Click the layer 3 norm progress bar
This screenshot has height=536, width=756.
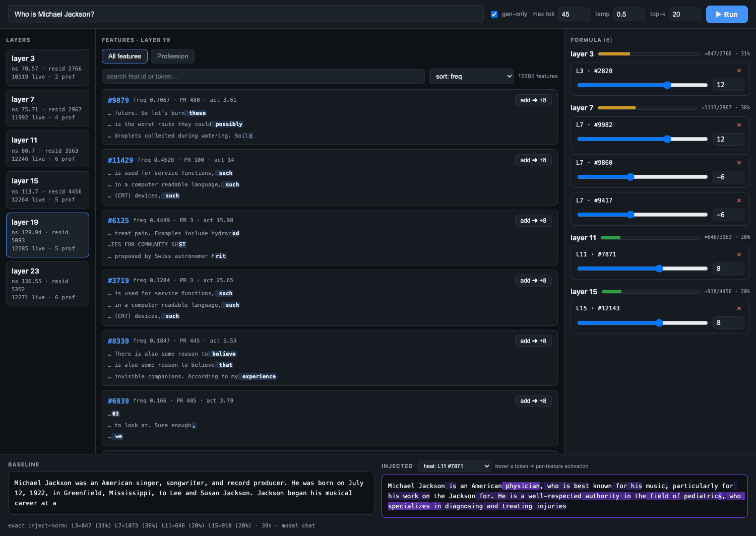(649, 54)
